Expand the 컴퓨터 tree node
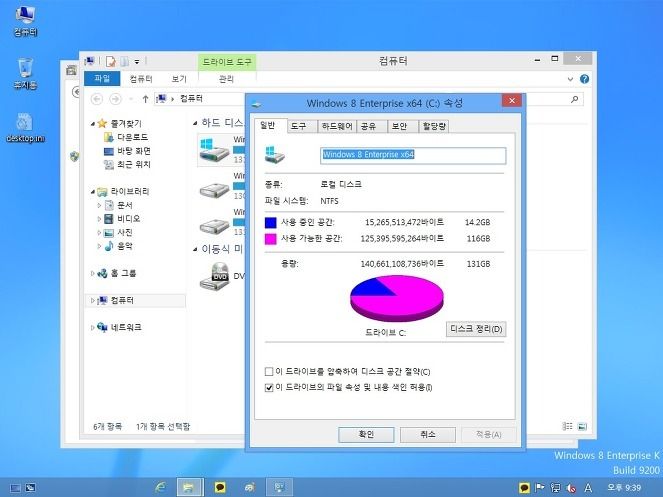The image size is (663, 497). tap(93, 300)
